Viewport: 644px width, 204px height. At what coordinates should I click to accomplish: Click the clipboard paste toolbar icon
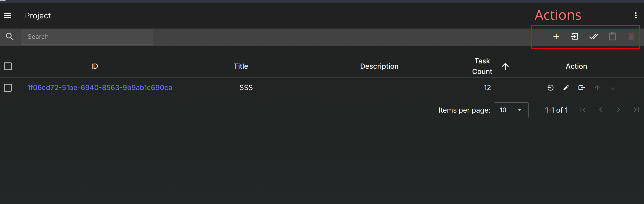coord(612,36)
